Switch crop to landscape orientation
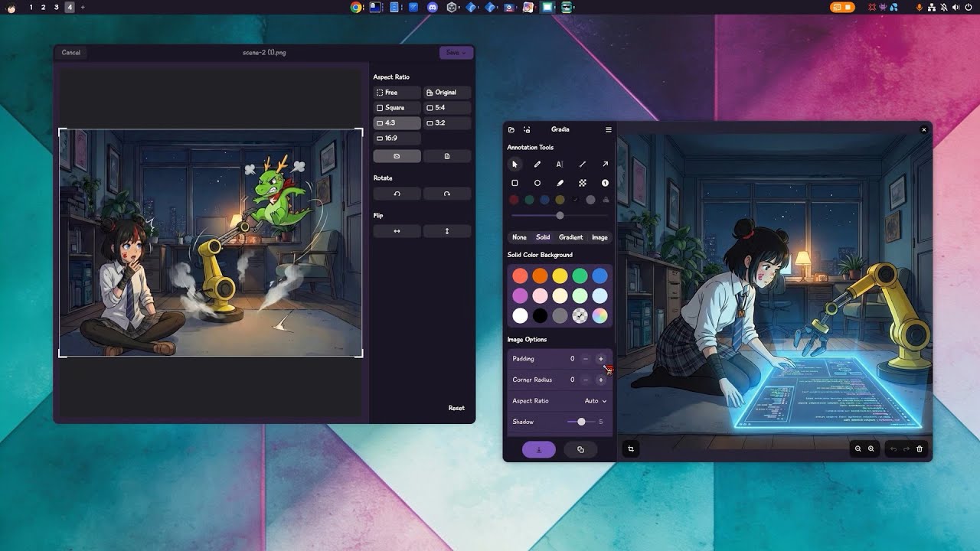The width and height of the screenshot is (980, 551). click(397, 156)
